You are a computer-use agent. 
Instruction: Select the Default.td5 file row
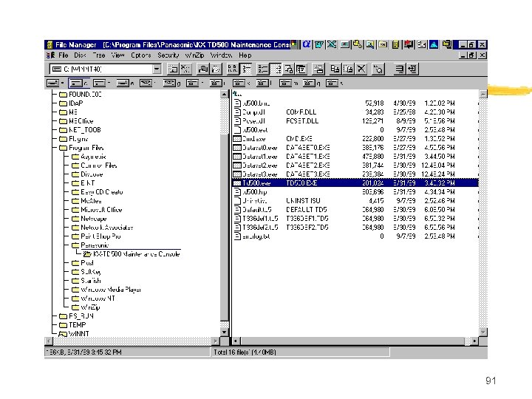click(x=355, y=210)
